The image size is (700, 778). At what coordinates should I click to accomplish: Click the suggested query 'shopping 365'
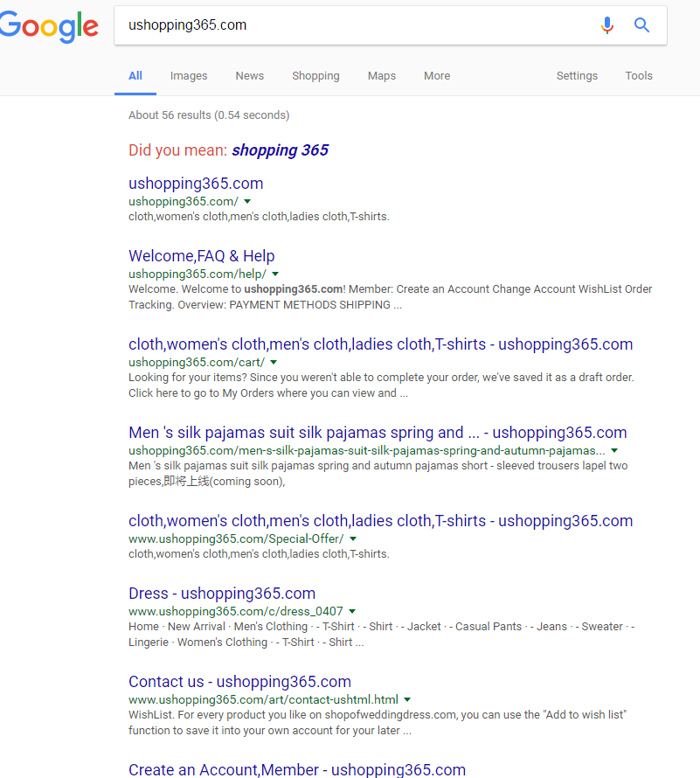[x=280, y=150]
